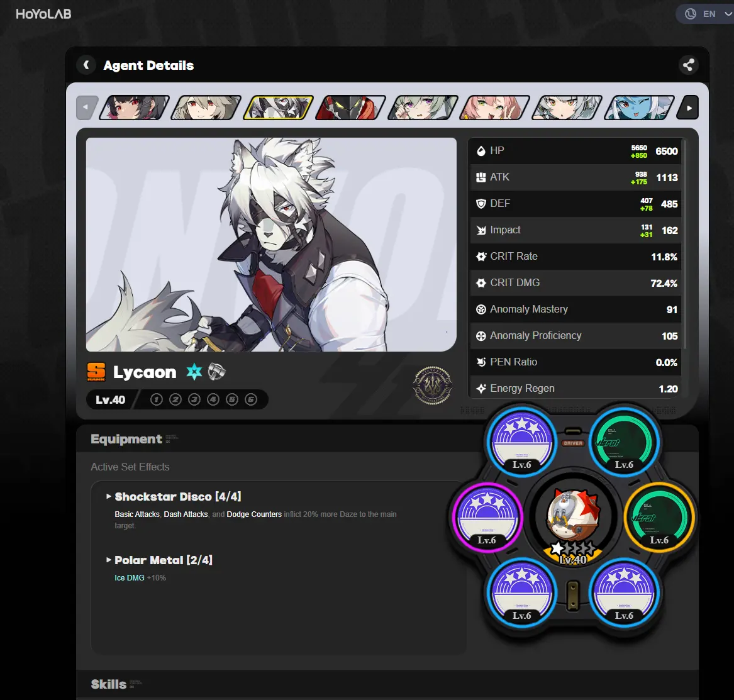Click the HP stat drop icon
Screen dimensions: 734x700
tap(481, 151)
